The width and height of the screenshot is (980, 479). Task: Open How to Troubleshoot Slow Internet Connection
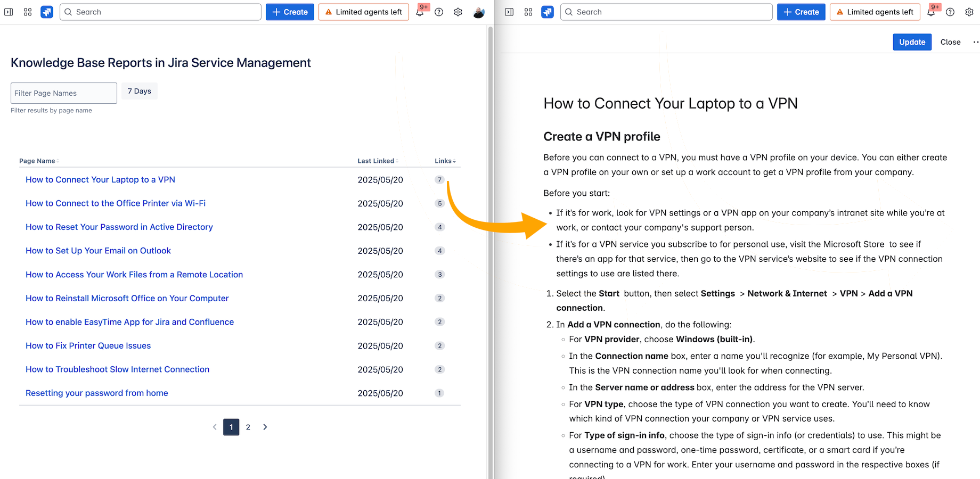(117, 369)
